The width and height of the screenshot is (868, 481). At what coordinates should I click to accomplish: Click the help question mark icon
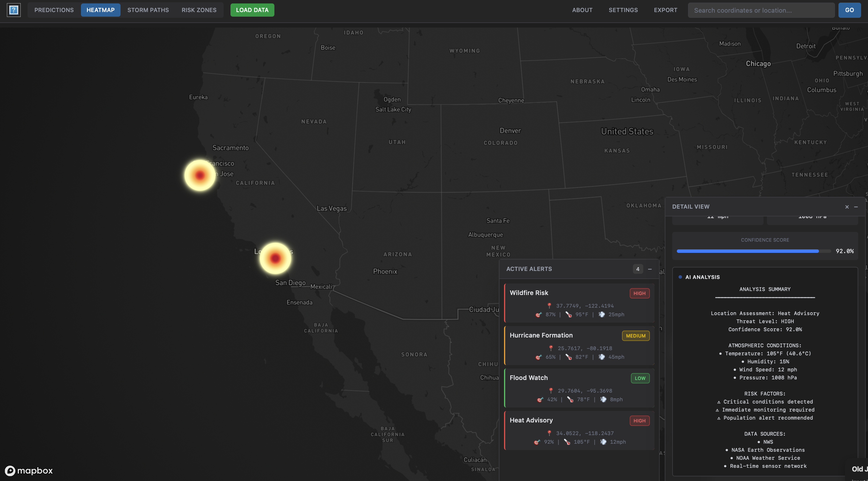click(13, 10)
